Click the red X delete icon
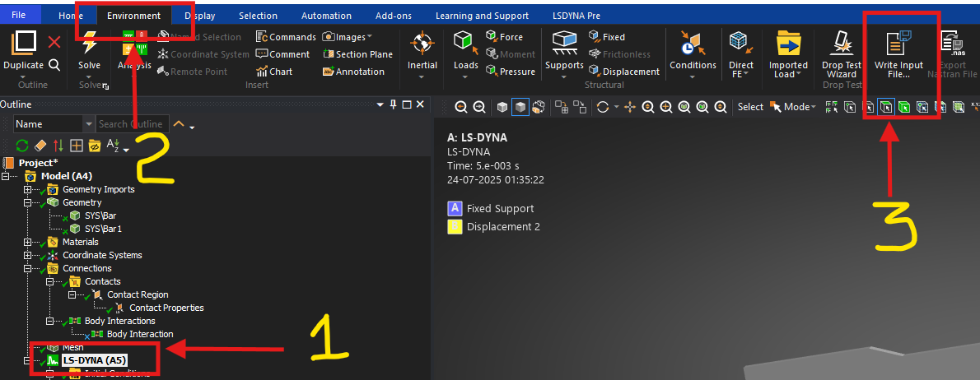 54,42
